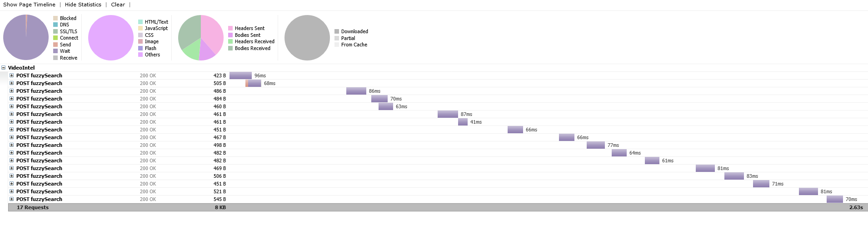Click the 87ms timeline bar
The width and height of the screenshot is (868, 226).
448,114
